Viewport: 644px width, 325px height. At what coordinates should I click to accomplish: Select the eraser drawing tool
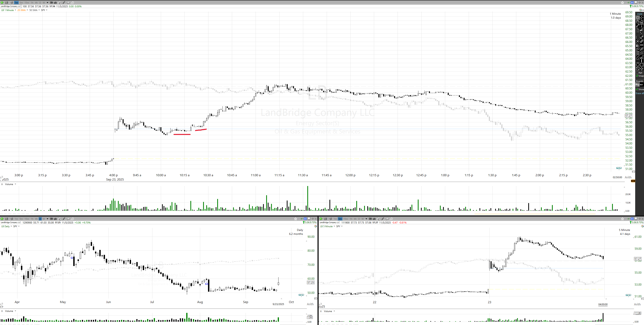(642, 22)
